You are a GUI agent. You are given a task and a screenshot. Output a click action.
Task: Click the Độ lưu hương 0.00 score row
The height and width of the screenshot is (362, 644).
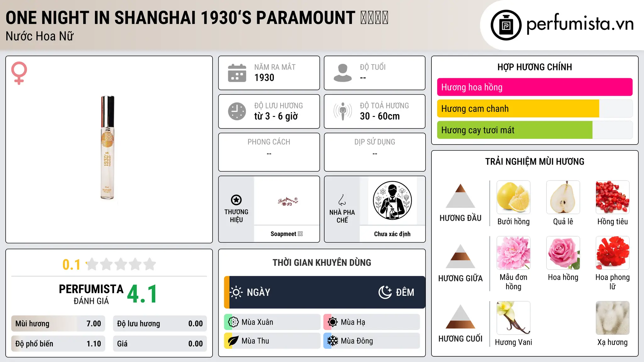coord(160,323)
